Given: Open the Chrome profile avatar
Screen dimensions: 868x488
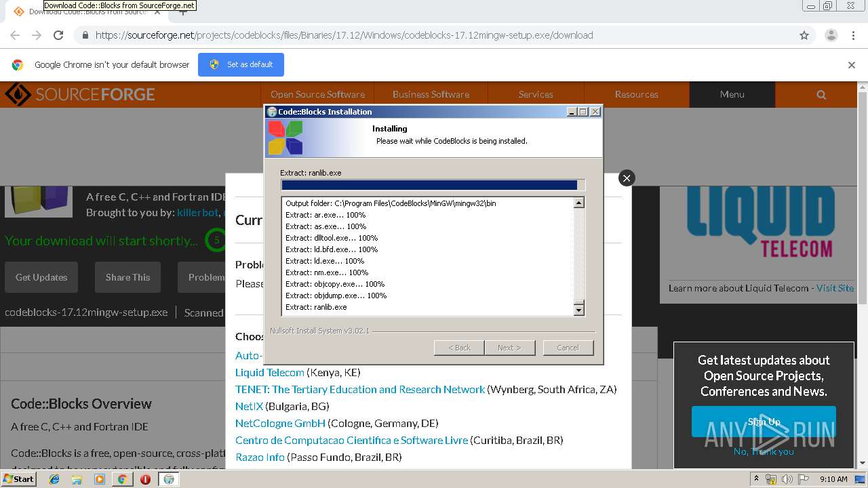Looking at the screenshot, I should pos(831,35).
